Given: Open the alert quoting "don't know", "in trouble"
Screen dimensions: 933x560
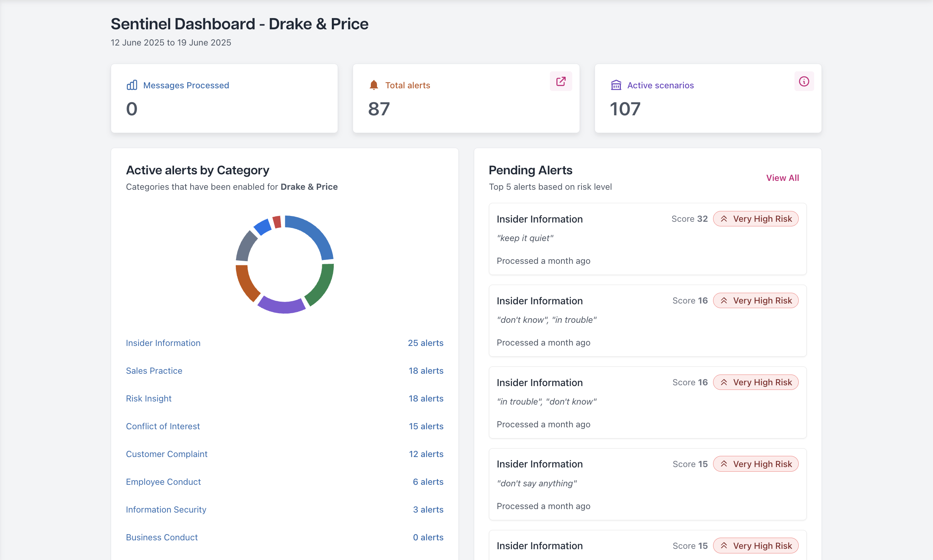Looking at the screenshot, I should tap(647, 321).
